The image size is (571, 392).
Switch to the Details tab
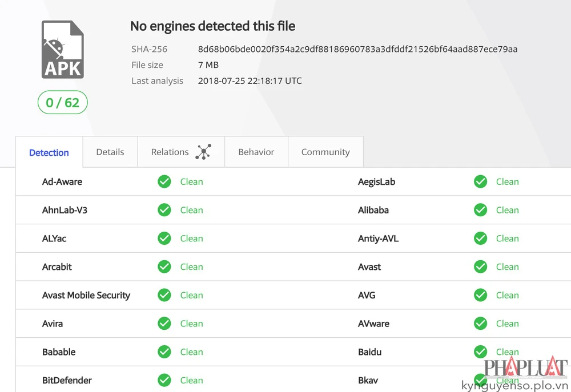click(110, 152)
